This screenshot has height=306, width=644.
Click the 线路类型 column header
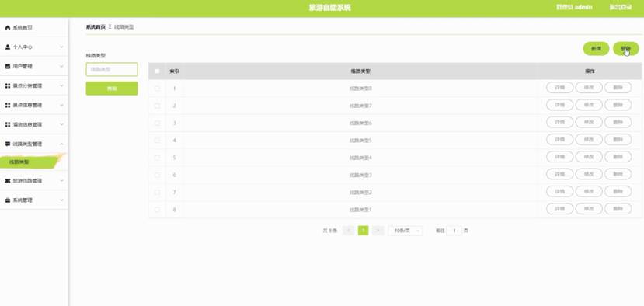[360, 71]
